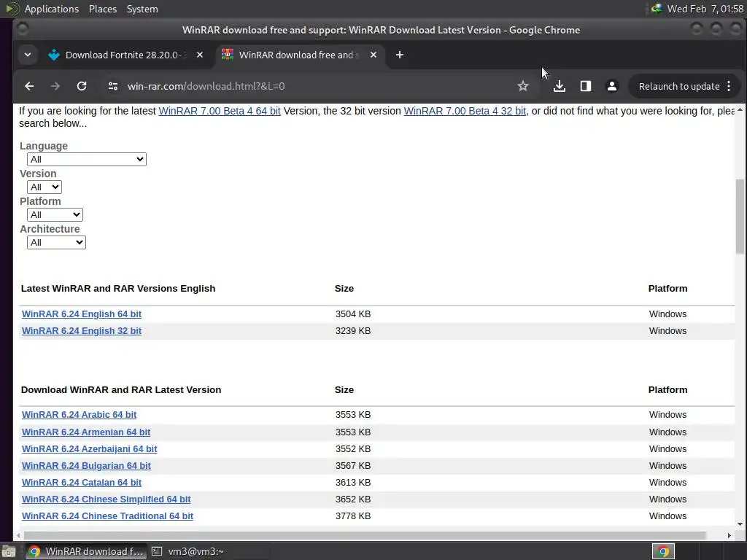The image size is (747, 560).
Task: Click the clock showing Wed Feb 7
Action: pos(705,9)
